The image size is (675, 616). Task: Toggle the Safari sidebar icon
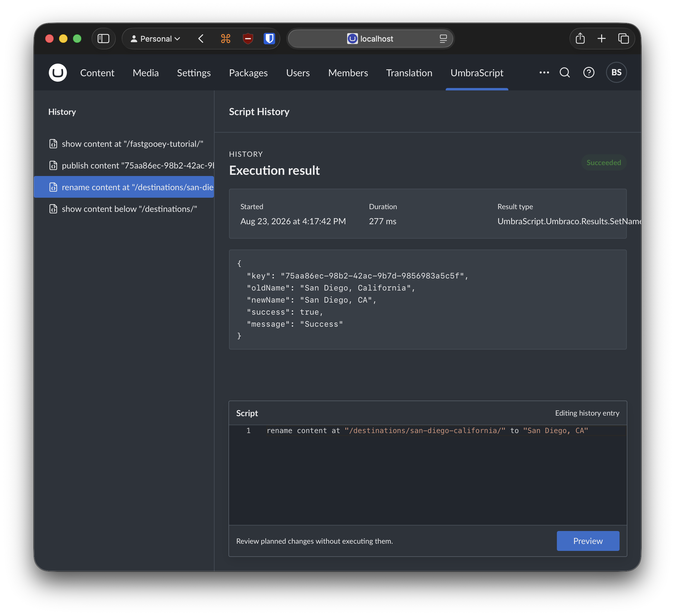point(103,39)
